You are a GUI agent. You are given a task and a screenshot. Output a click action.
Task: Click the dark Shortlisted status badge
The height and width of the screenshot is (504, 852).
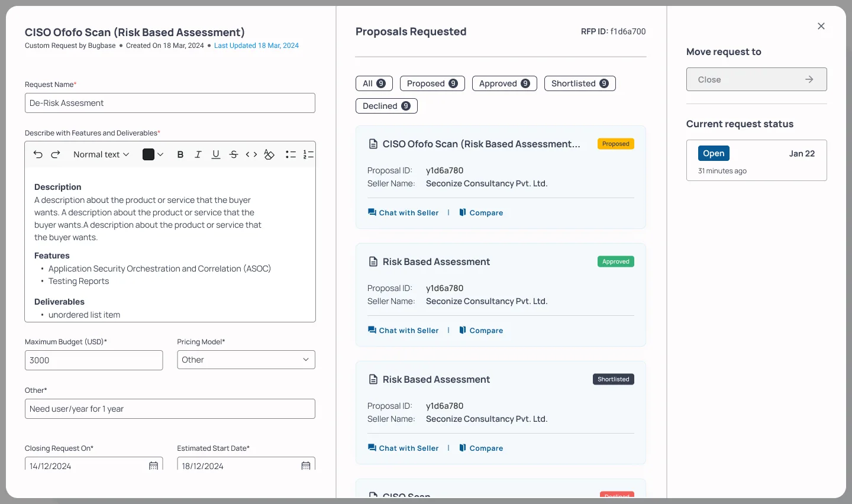pyautogui.click(x=614, y=379)
